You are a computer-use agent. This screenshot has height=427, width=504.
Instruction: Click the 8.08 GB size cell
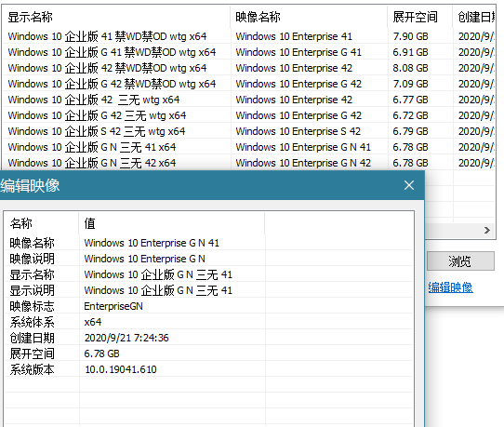pos(410,68)
